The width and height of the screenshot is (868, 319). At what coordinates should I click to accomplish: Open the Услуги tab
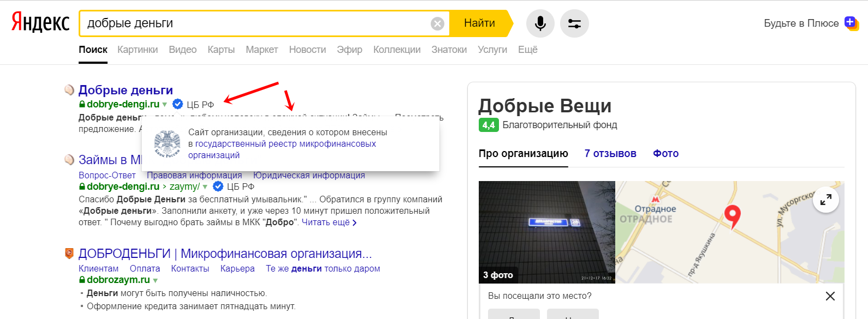pos(492,50)
